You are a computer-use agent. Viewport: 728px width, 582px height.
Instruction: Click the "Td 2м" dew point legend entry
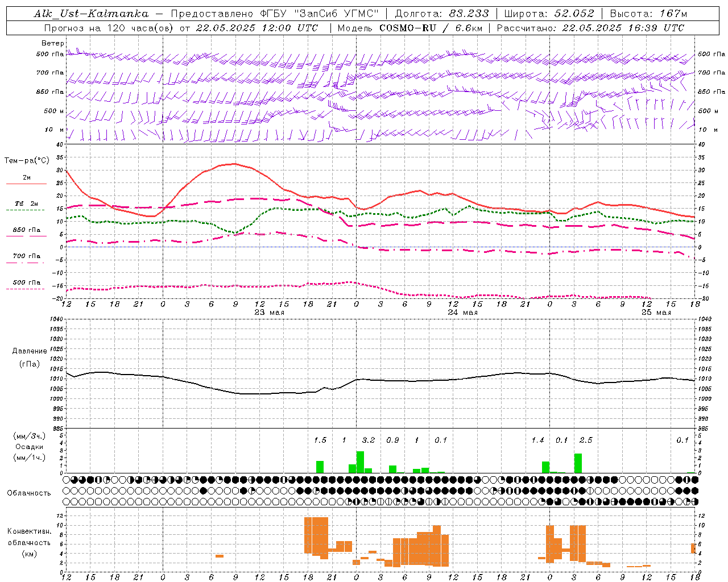tap(27, 203)
